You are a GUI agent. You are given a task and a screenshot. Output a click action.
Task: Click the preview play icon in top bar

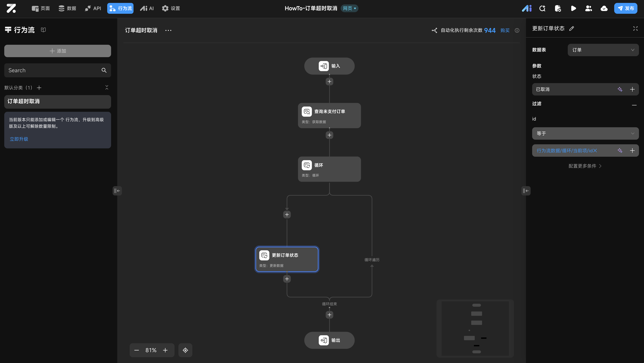coord(573,9)
